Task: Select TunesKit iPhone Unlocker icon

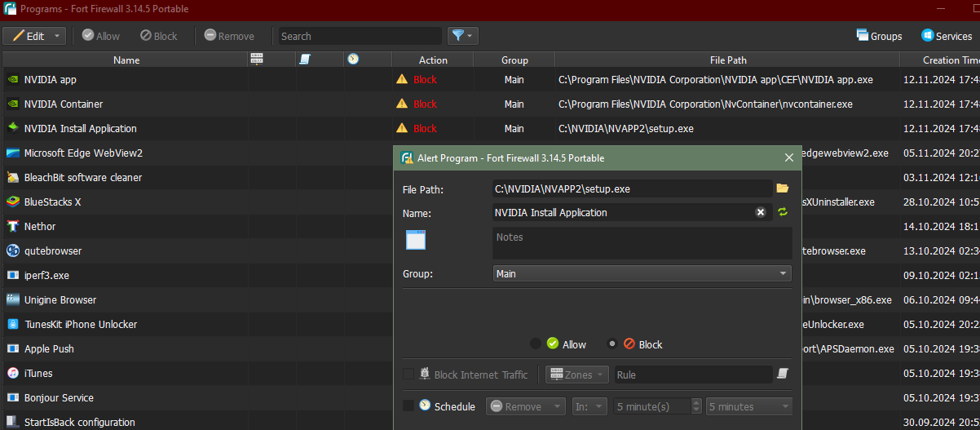Action: pos(13,324)
